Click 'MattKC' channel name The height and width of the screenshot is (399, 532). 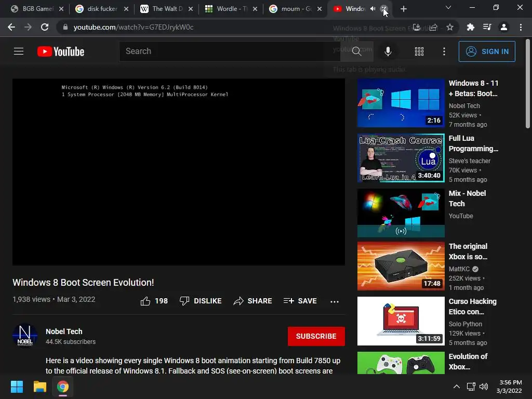click(459, 269)
